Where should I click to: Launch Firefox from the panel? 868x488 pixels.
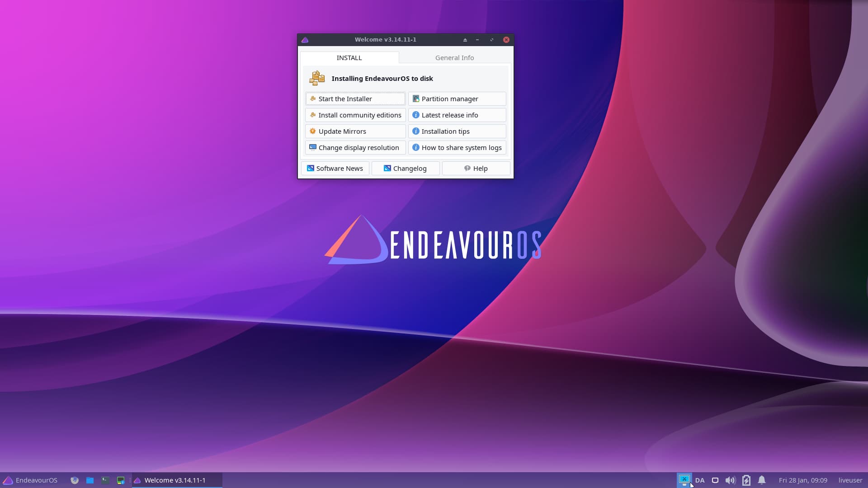click(x=75, y=480)
